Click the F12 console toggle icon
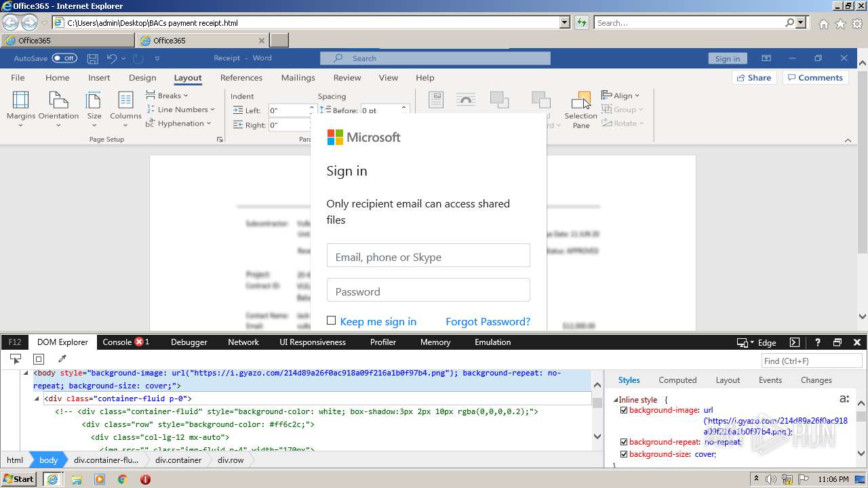 pos(795,342)
